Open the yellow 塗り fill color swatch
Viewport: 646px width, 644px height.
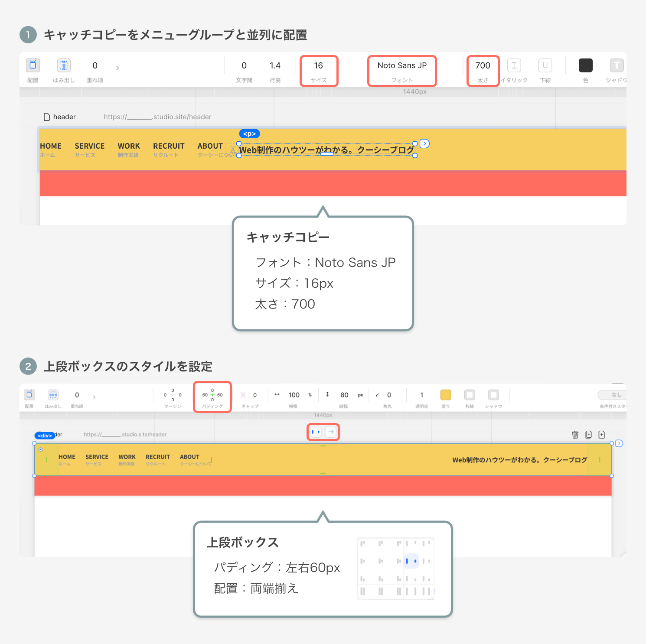click(x=446, y=395)
